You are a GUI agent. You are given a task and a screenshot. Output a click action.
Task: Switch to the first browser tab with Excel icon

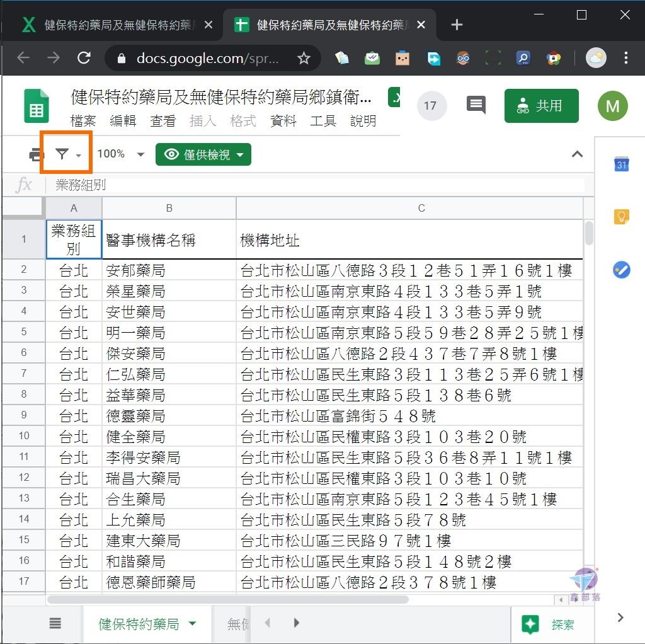113,25
